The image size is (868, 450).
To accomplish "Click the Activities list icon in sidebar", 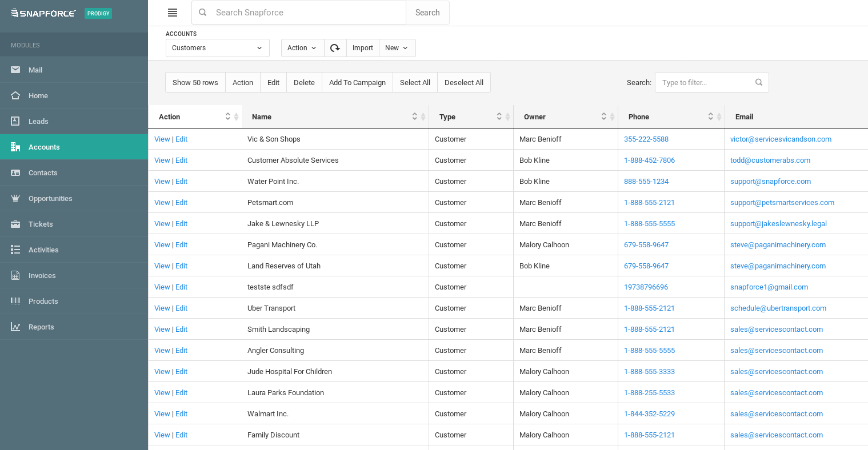I will pos(15,250).
